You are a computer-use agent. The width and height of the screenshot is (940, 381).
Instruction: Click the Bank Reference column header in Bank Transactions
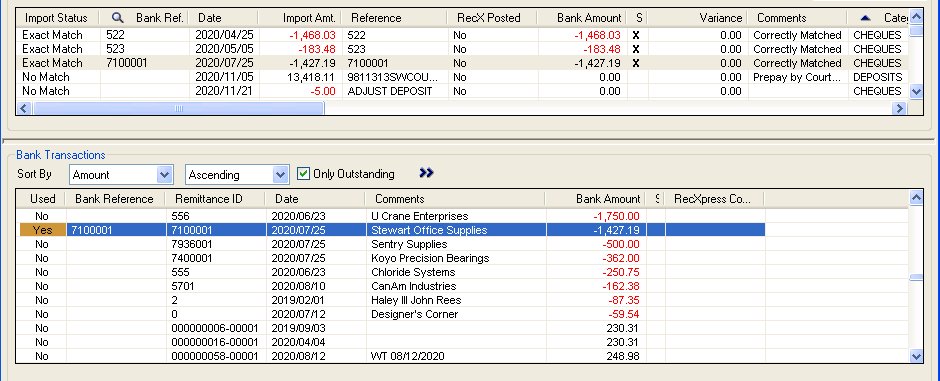(116, 199)
